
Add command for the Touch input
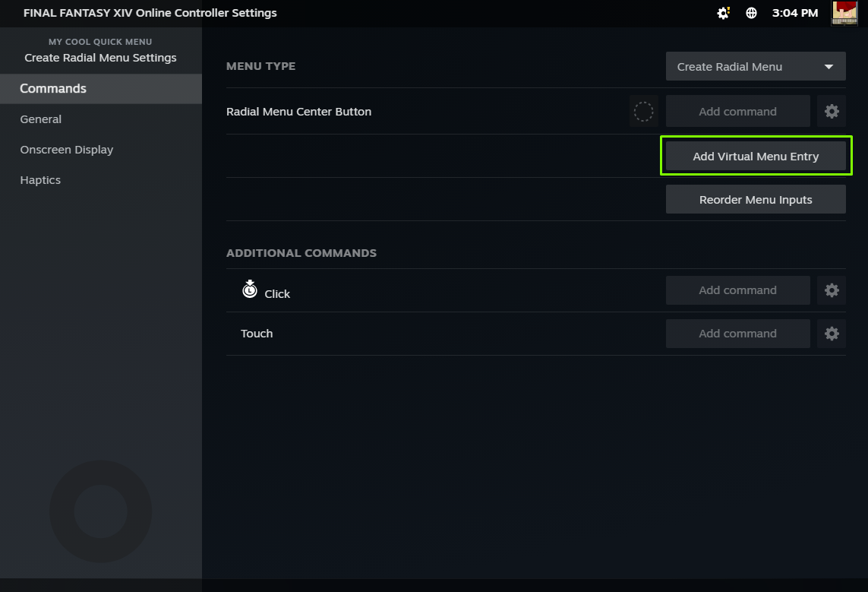(x=737, y=334)
